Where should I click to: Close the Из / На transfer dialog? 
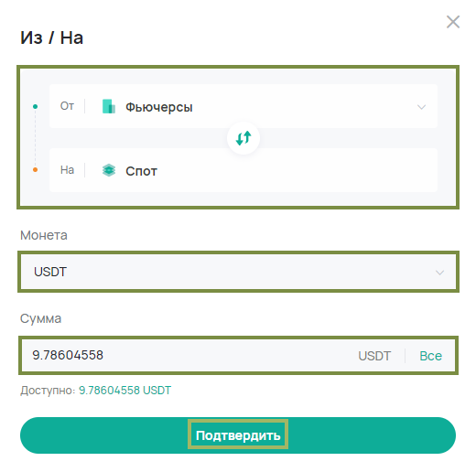click(453, 22)
